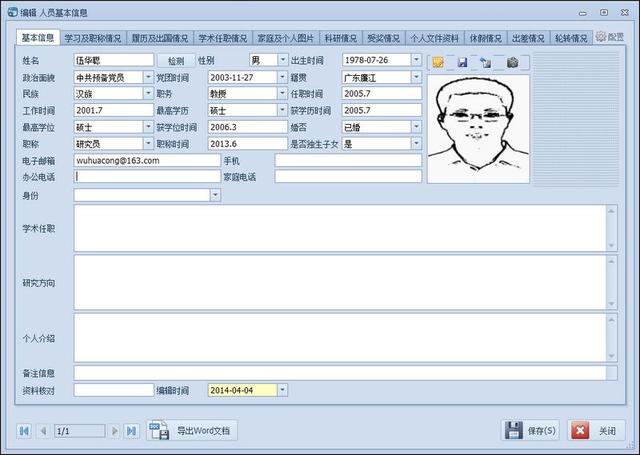Click down arrow of 研究方向 scrollbar
640x455 pixels.
611,304
